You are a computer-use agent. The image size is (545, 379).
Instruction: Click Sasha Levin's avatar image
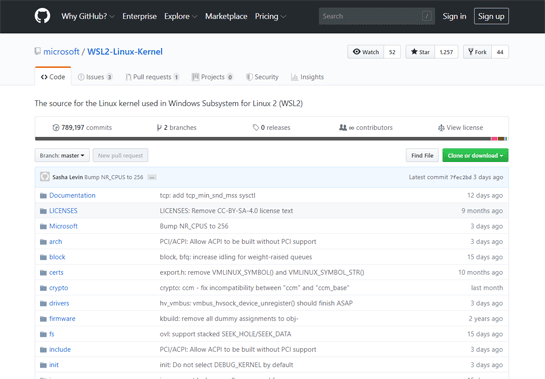[x=44, y=177]
